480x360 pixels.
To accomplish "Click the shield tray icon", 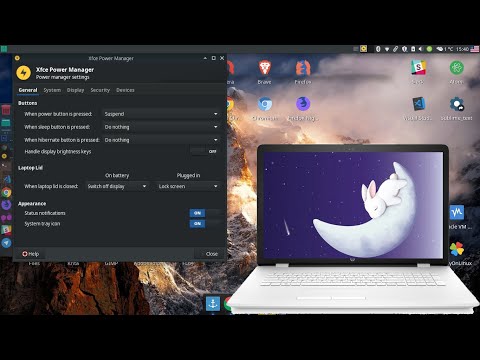I will click(x=404, y=49).
